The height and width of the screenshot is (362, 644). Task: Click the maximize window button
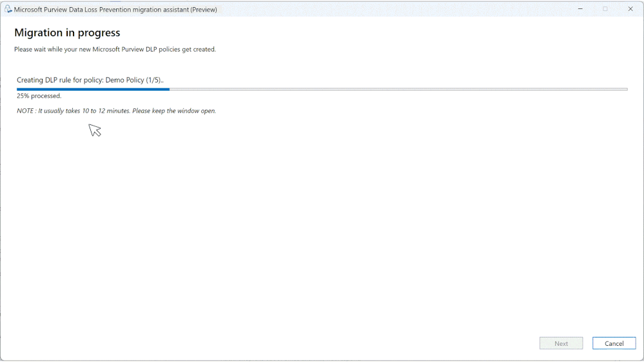pyautogui.click(x=605, y=8)
